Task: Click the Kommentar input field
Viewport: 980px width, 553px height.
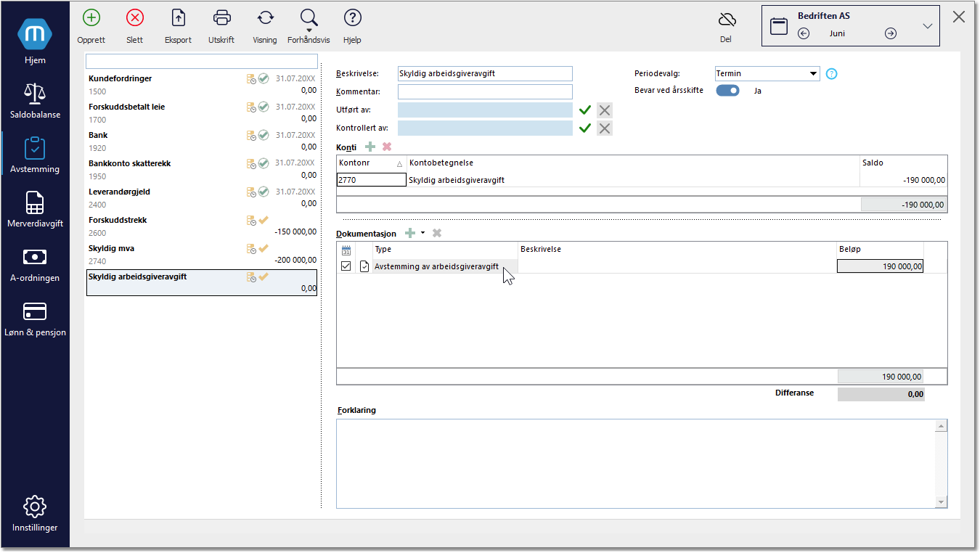Action: coord(485,91)
